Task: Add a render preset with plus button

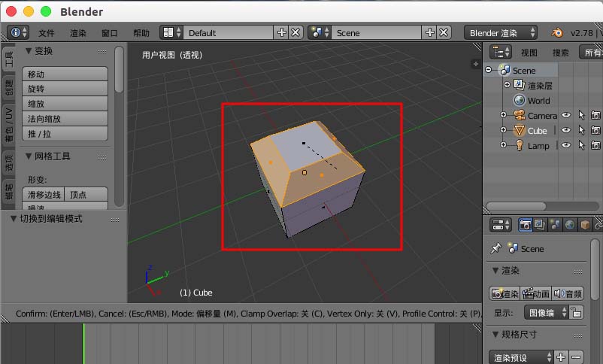Action: (561, 357)
